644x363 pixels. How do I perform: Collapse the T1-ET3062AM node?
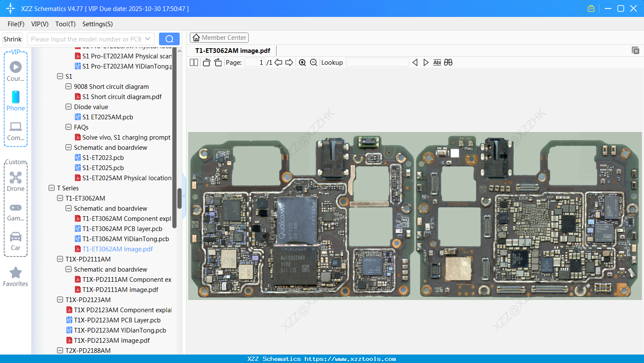click(60, 198)
